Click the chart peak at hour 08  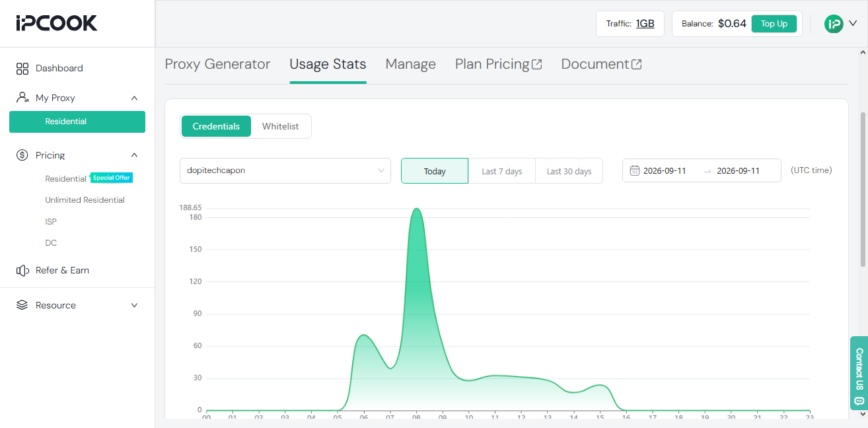(x=416, y=209)
